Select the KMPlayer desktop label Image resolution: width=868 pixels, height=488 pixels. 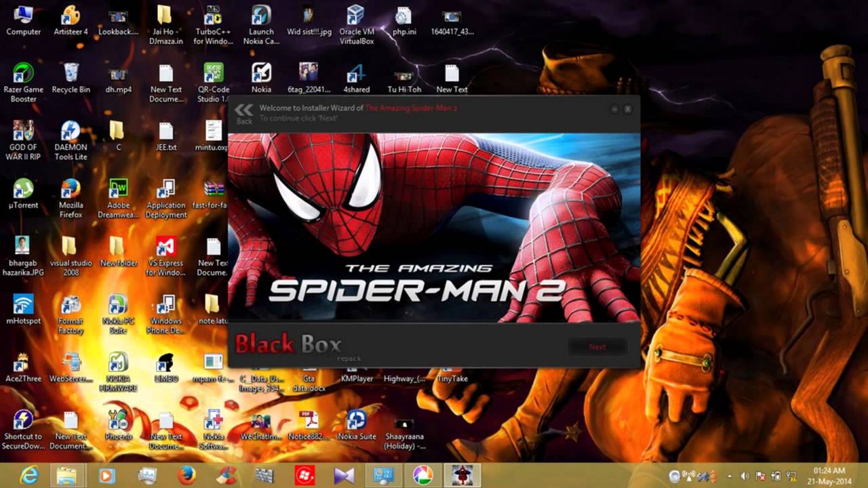[357, 379]
